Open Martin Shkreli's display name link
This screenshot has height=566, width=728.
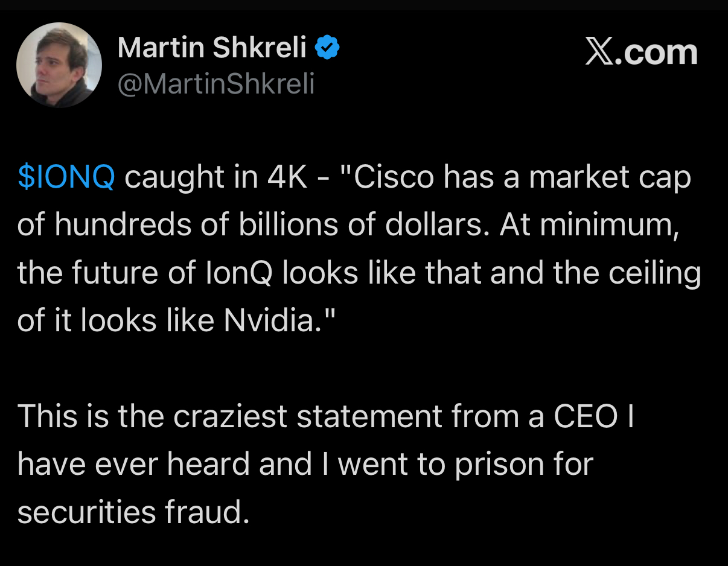pos(212,48)
